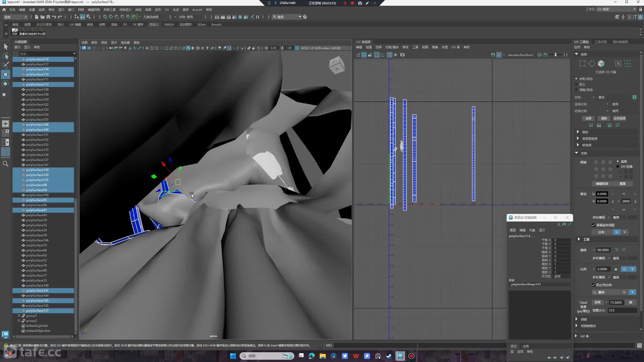This screenshot has width=644, height=362.
Task: Toggle the V button in Flip row
Action: coord(632,292)
